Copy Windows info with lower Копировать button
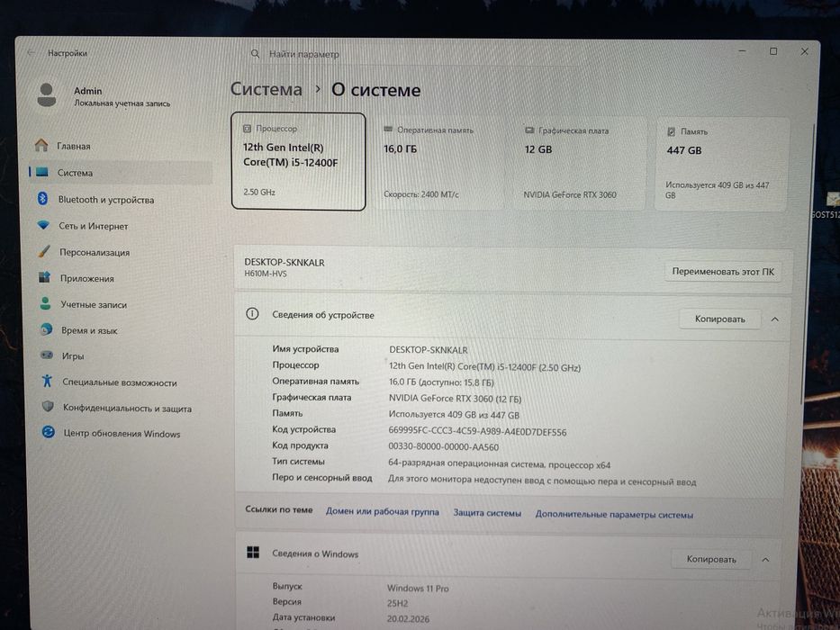The width and height of the screenshot is (840, 630). click(711, 559)
